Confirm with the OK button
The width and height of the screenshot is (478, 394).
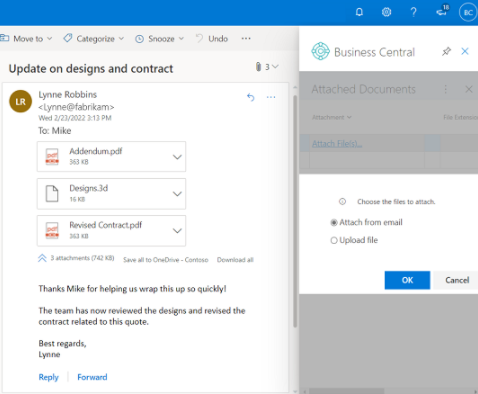click(x=407, y=280)
